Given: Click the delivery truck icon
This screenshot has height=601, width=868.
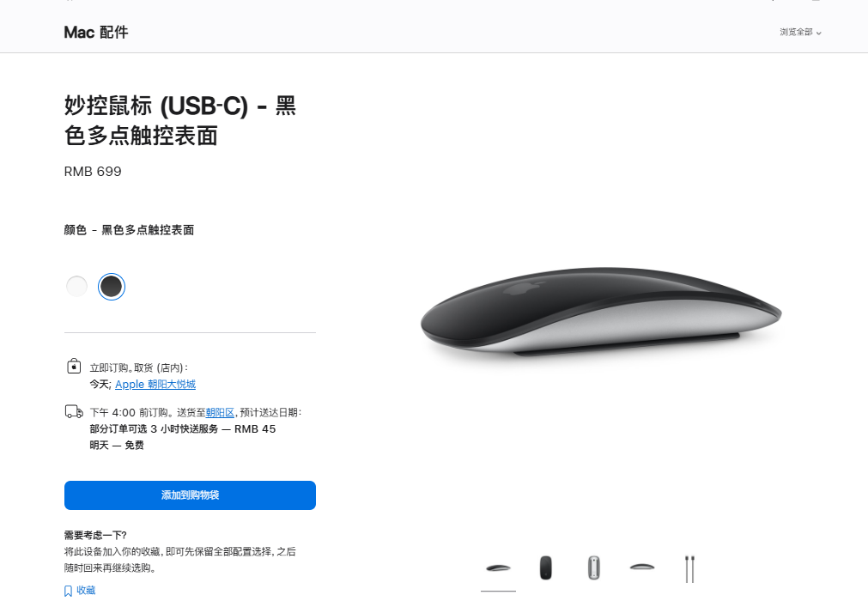Looking at the screenshot, I should click(74, 412).
